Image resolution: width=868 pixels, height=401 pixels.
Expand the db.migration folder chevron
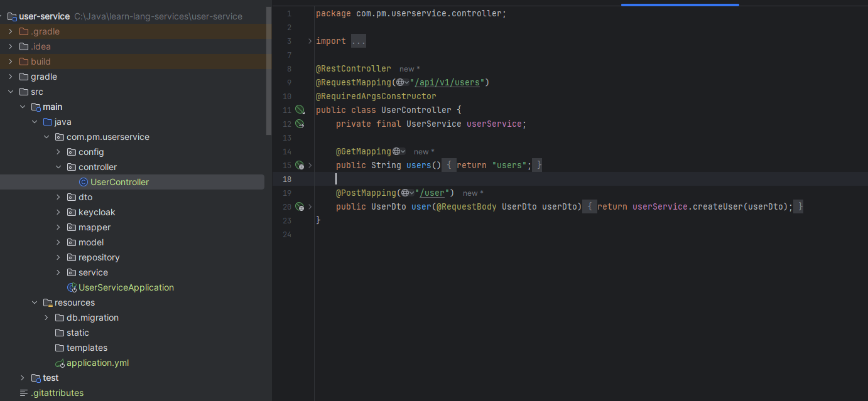[x=46, y=318]
